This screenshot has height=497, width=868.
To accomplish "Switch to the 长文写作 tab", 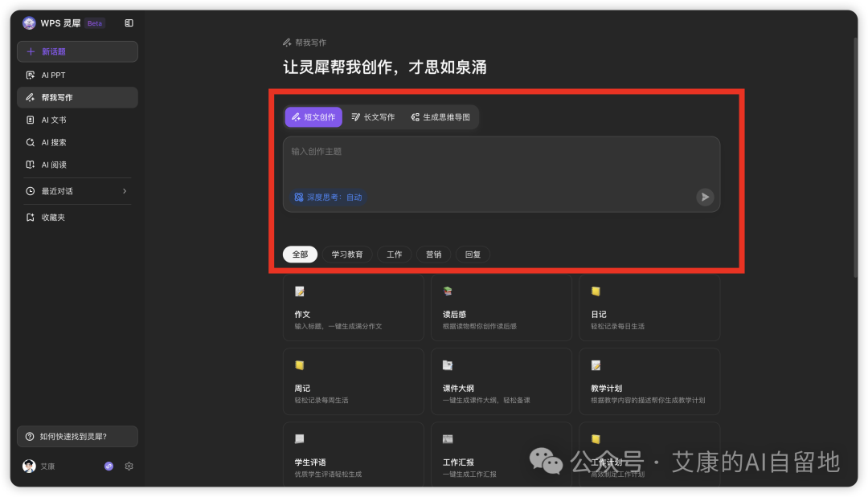I will 374,116.
